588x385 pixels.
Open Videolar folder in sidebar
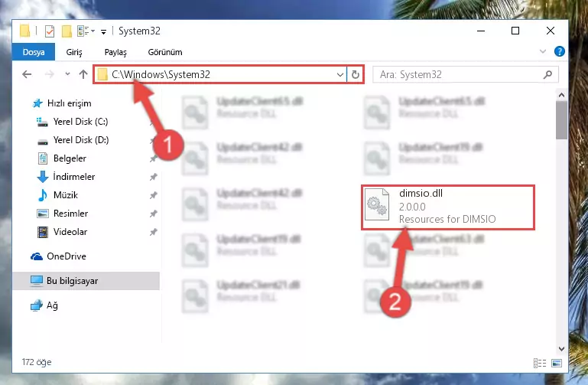pos(70,232)
